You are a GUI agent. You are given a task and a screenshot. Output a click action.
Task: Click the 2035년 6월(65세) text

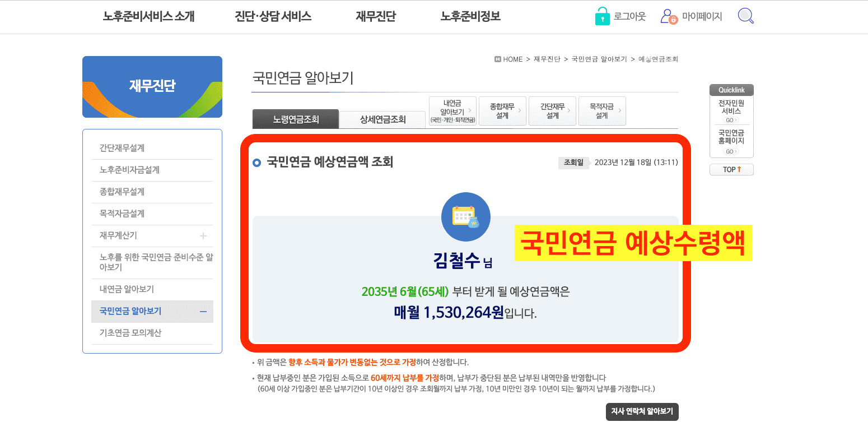point(405,291)
